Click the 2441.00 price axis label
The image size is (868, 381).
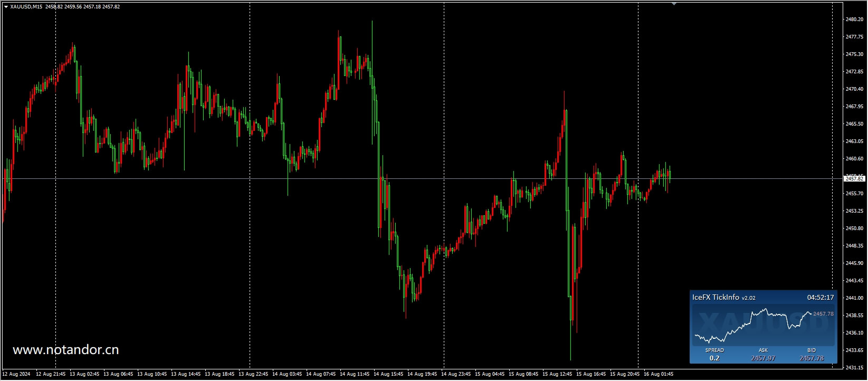coord(854,298)
